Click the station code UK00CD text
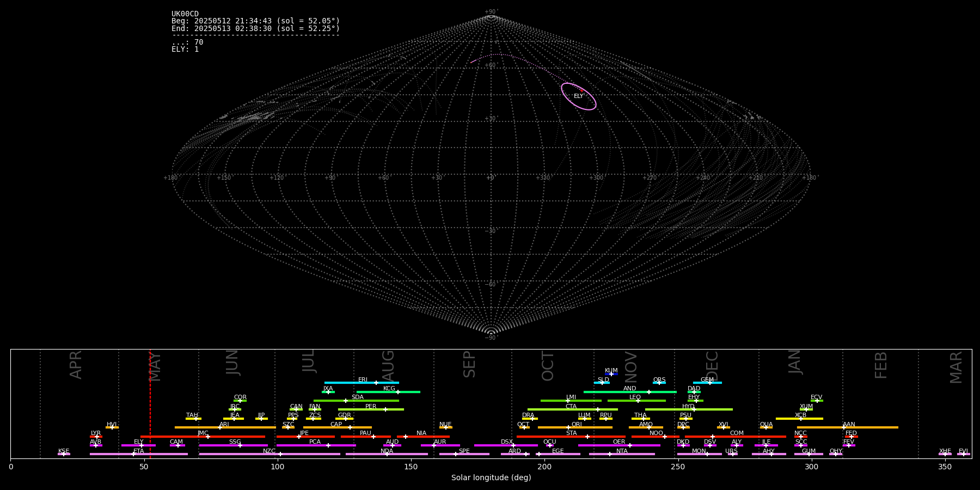 click(x=185, y=14)
